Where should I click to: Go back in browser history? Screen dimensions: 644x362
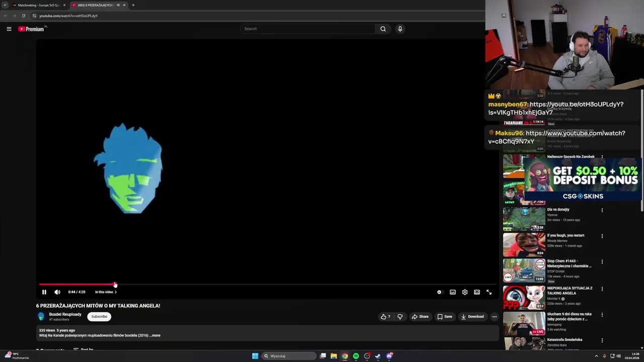tap(6, 16)
